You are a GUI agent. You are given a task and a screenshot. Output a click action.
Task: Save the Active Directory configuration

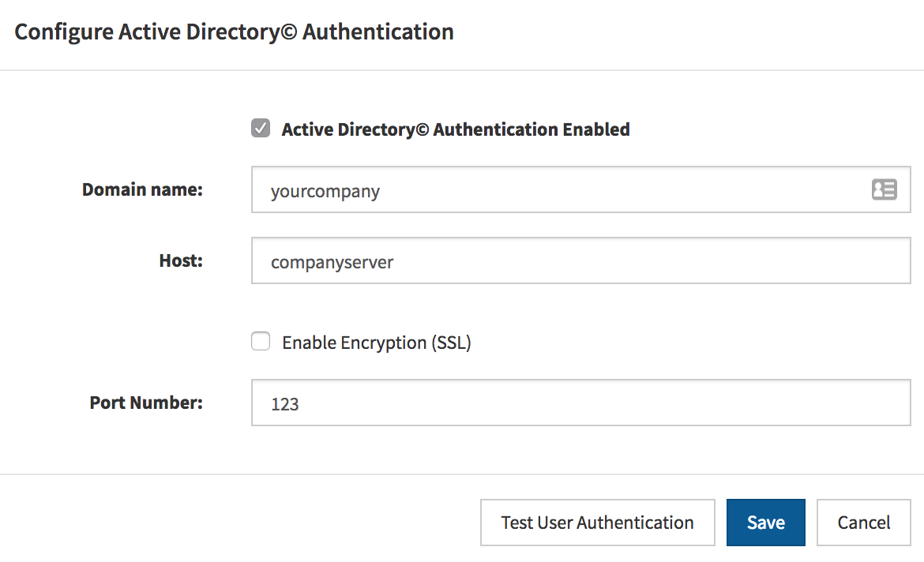[765, 523]
